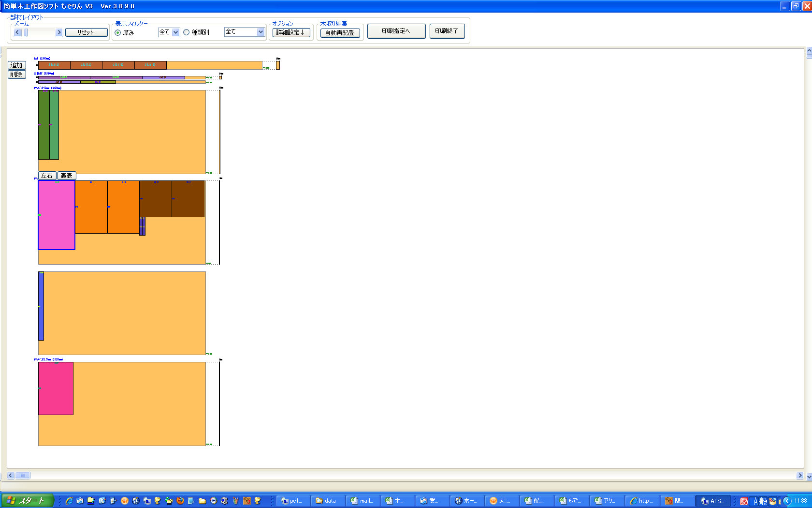The width and height of the screenshot is (812, 508).
Task: Toggle the 左右 flip button on the selected part
Action: 47,176
